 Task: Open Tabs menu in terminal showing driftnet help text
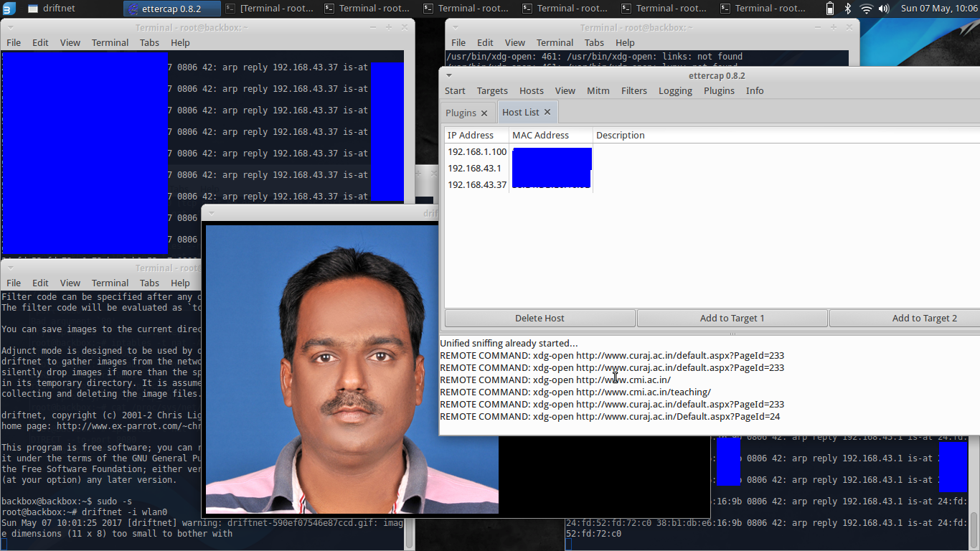tap(149, 283)
